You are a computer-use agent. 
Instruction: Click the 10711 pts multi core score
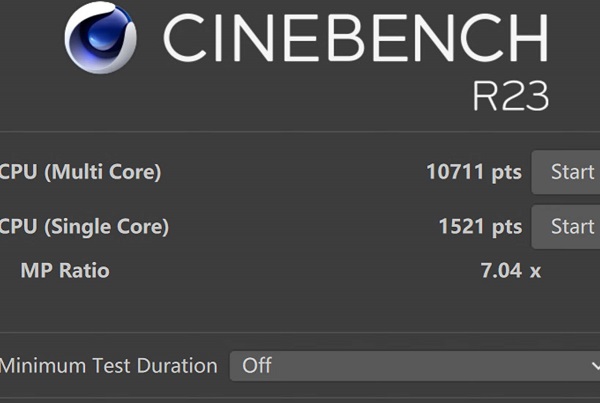(473, 172)
